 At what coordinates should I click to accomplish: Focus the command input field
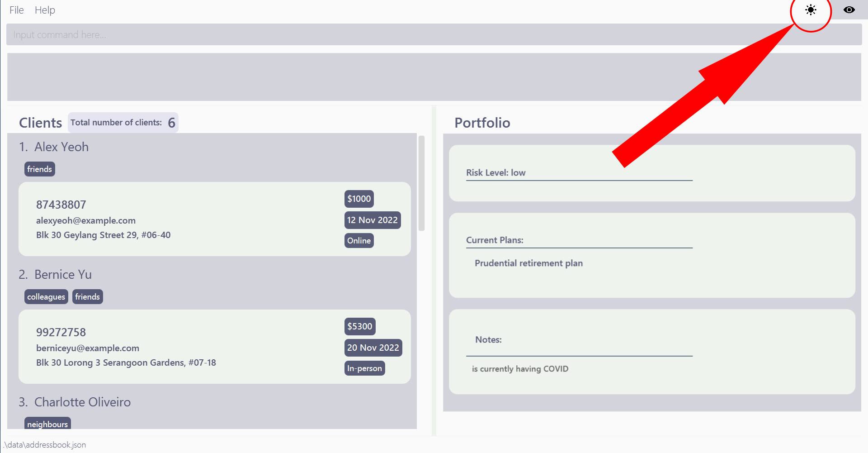click(434, 34)
